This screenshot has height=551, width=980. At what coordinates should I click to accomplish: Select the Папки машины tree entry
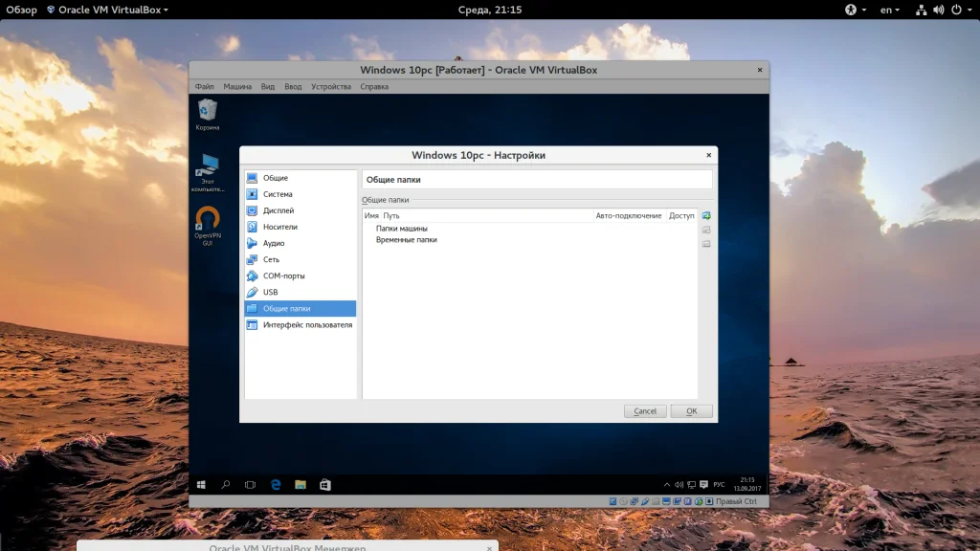pyautogui.click(x=401, y=229)
